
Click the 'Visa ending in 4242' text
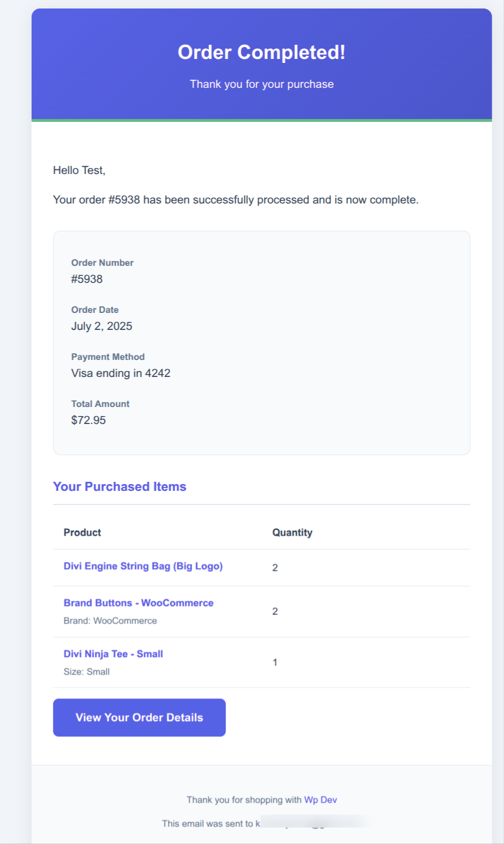121,374
